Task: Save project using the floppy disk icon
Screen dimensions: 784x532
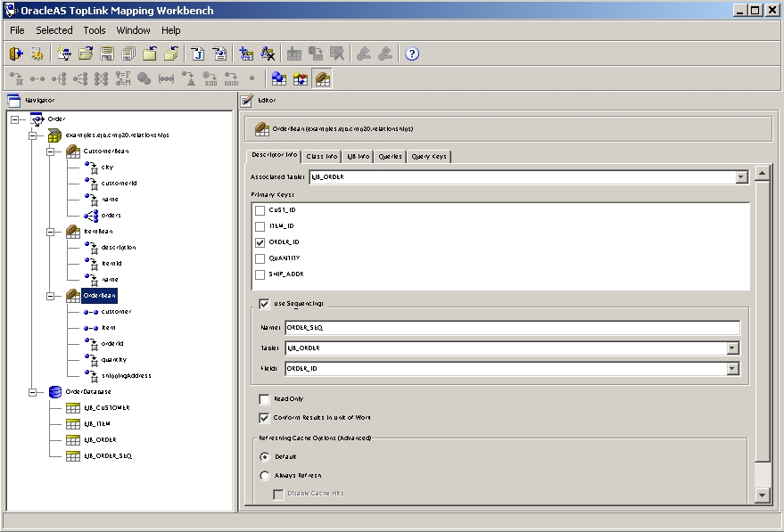Action: tap(107, 53)
